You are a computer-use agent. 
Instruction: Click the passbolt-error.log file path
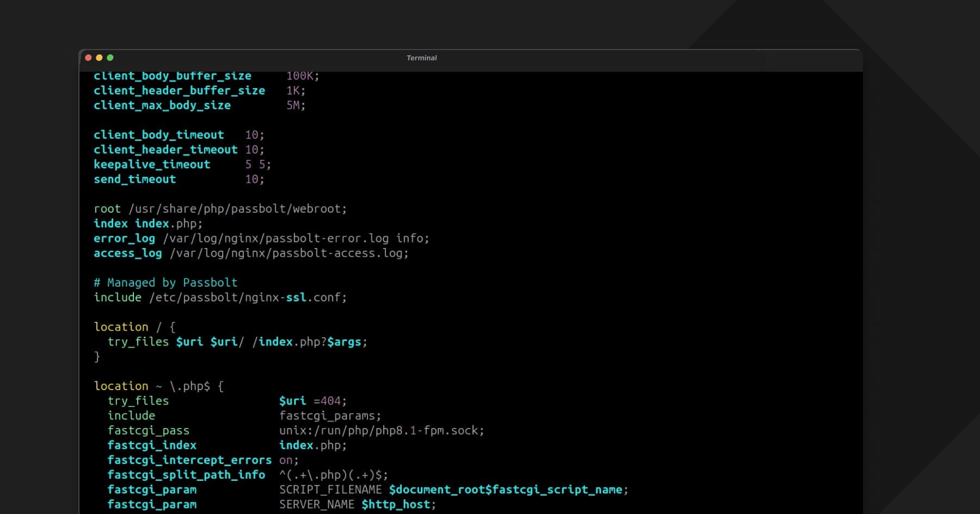coord(275,238)
